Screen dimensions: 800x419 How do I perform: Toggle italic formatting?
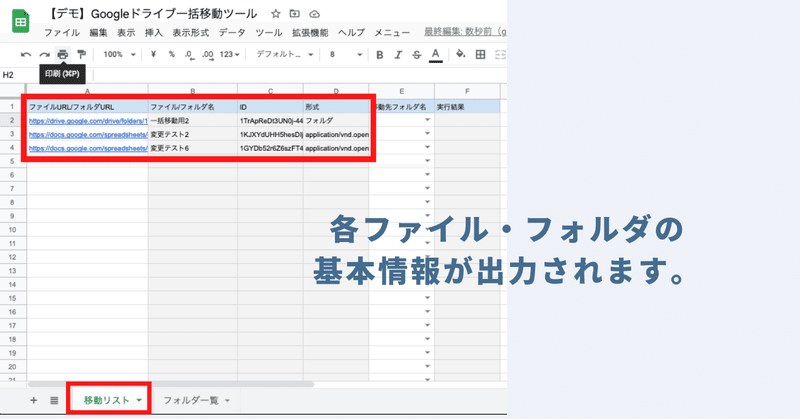coord(398,55)
